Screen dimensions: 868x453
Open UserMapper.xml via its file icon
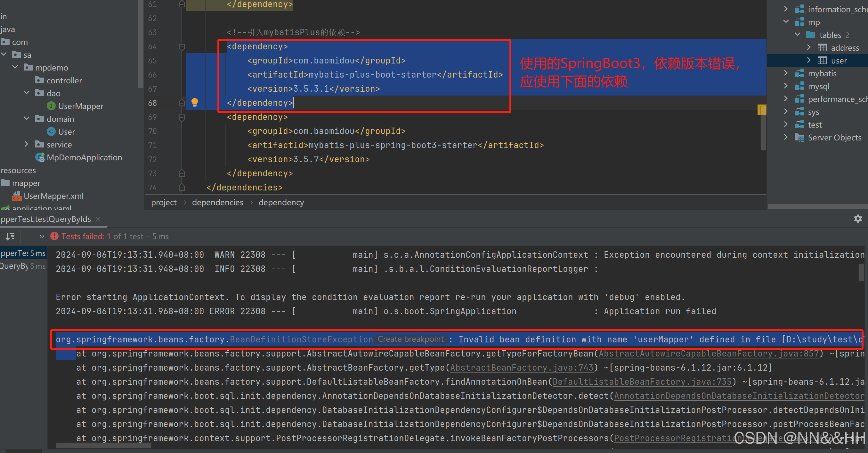18,196
